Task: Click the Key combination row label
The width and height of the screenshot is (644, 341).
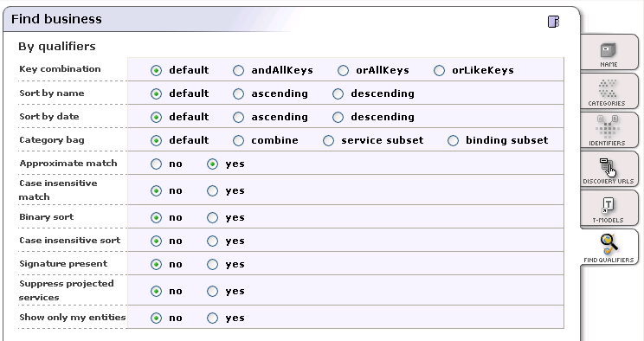Action: point(60,69)
